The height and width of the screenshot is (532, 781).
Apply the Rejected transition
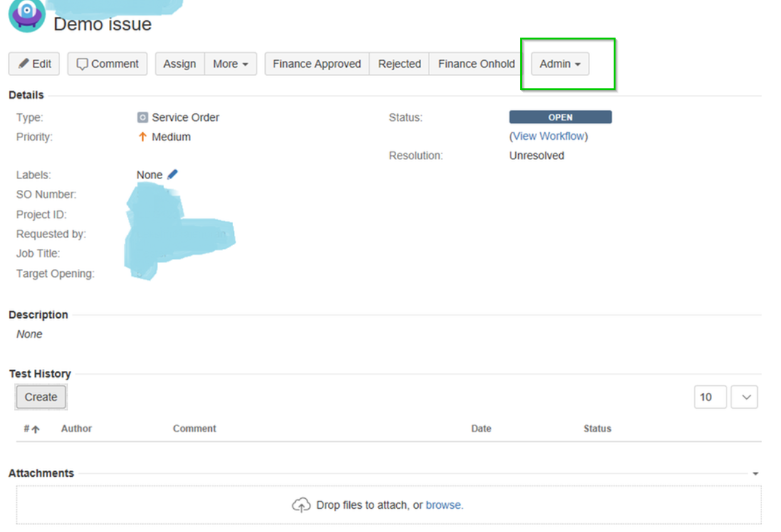399,63
